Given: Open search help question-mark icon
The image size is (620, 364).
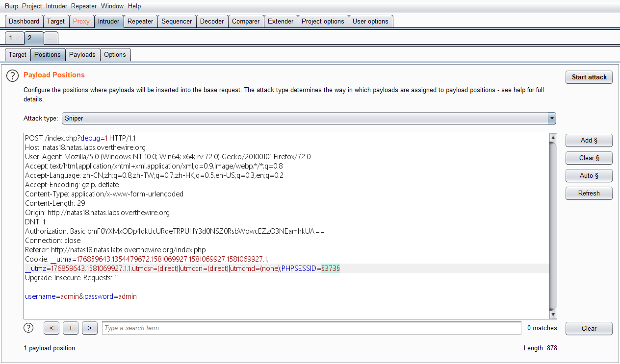Looking at the screenshot, I should [29, 328].
